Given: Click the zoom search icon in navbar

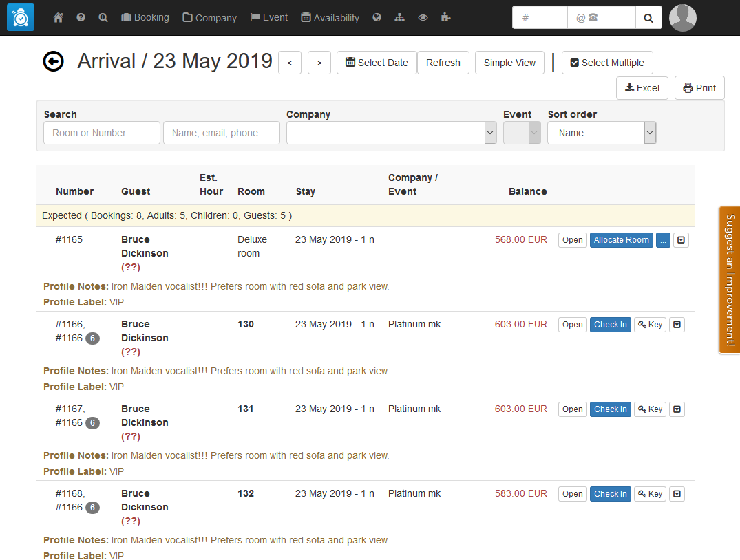Looking at the screenshot, I should (103, 18).
